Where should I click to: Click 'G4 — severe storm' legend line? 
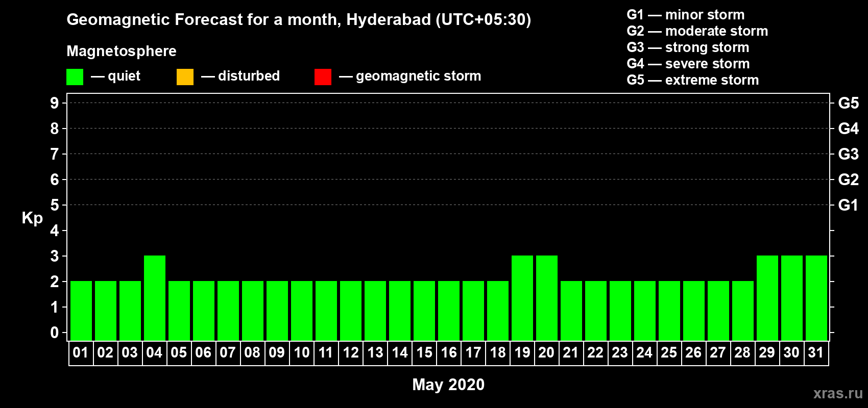coord(688,64)
